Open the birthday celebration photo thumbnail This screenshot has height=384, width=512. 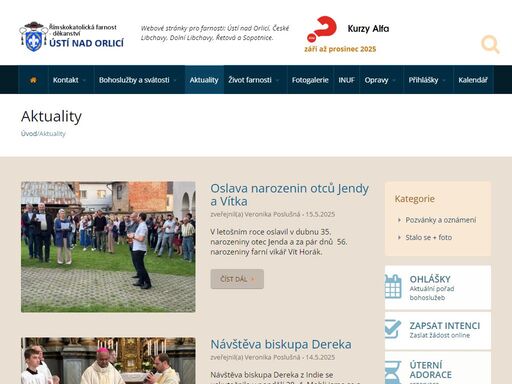108,247
